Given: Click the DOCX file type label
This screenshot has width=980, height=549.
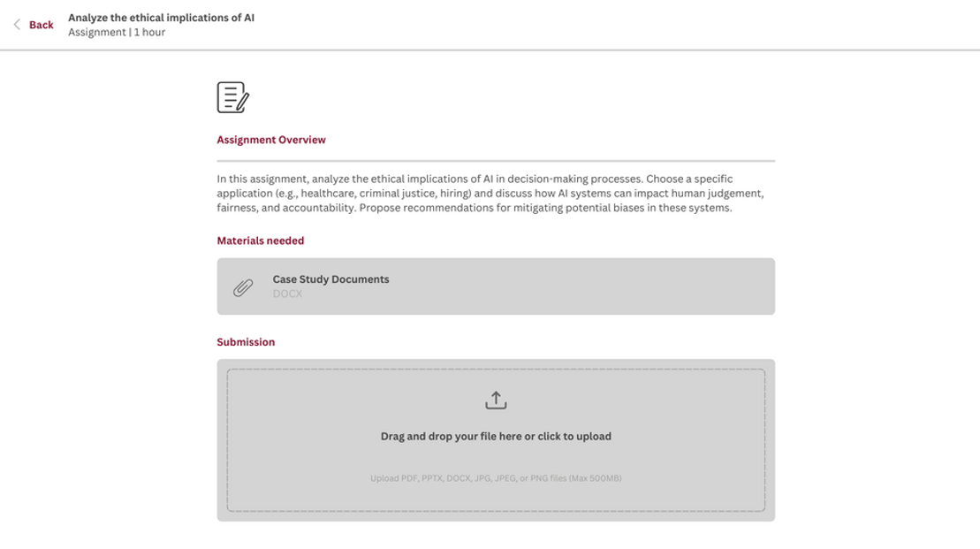Looking at the screenshot, I should click(287, 294).
